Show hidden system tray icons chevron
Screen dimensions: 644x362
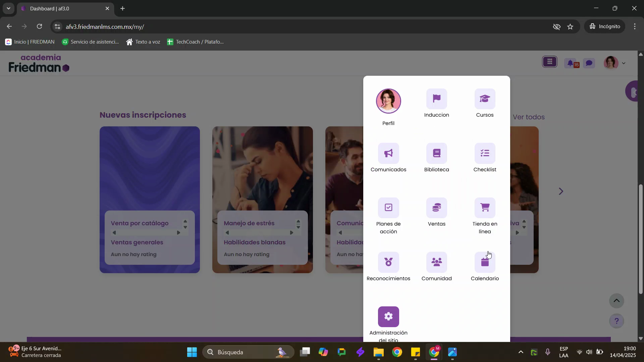(521, 352)
